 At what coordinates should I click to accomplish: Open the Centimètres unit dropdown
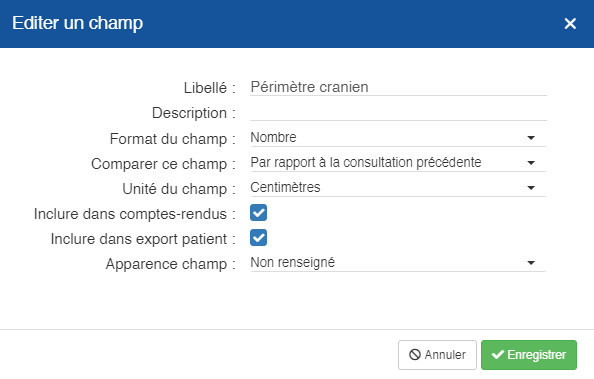click(x=398, y=188)
